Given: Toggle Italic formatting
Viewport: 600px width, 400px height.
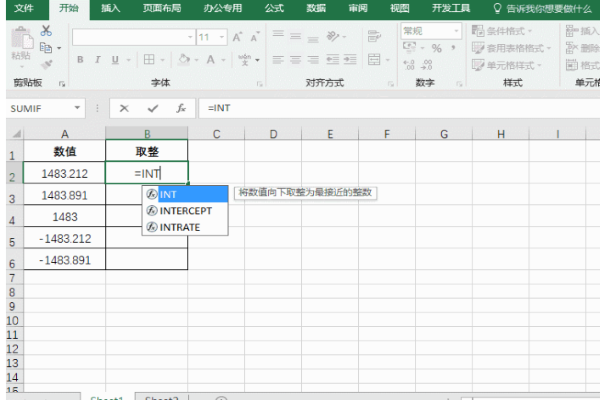Looking at the screenshot, I should 98,60.
